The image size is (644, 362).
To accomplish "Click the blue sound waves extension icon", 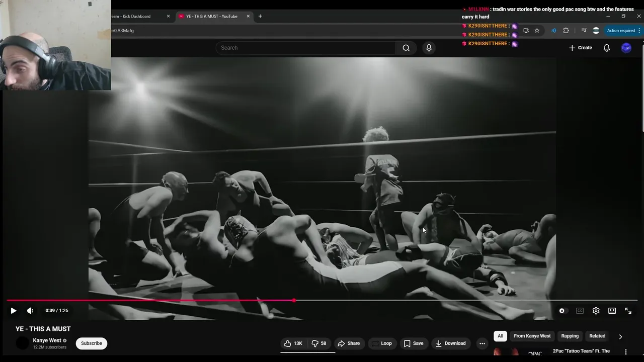I will click(553, 31).
